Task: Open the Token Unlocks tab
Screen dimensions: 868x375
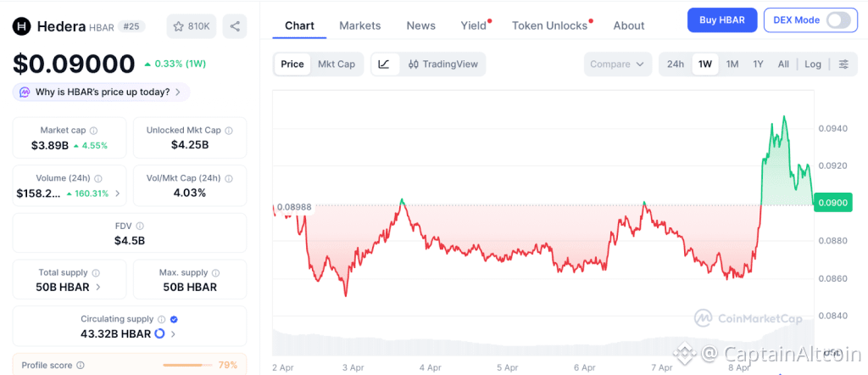Action: point(549,25)
